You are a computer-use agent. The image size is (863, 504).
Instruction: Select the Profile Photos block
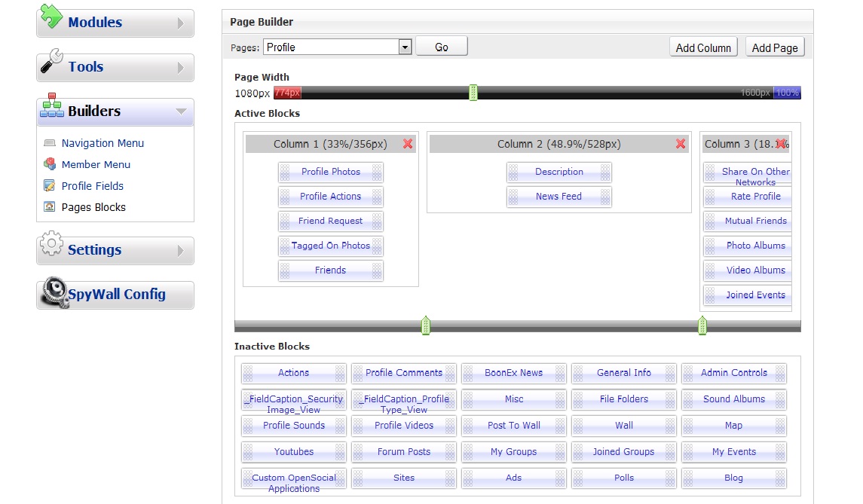click(x=330, y=172)
